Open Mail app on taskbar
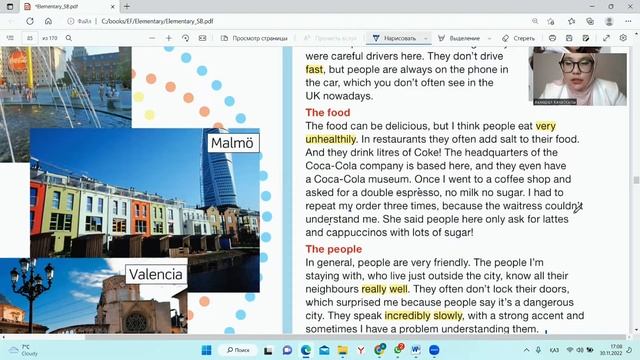 pyautogui.click(x=324, y=350)
